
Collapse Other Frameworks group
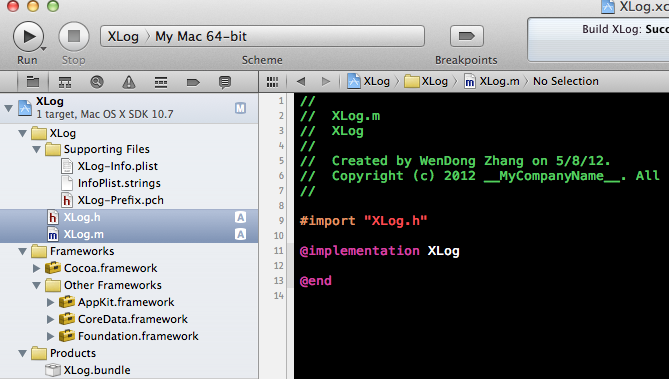click(37, 285)
